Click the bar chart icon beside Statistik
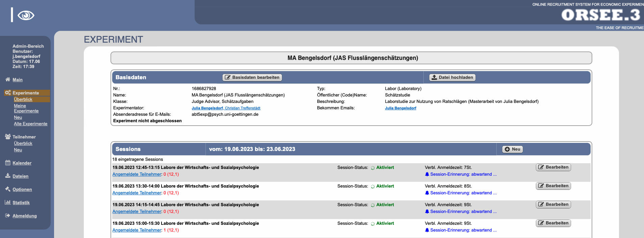 8,202
